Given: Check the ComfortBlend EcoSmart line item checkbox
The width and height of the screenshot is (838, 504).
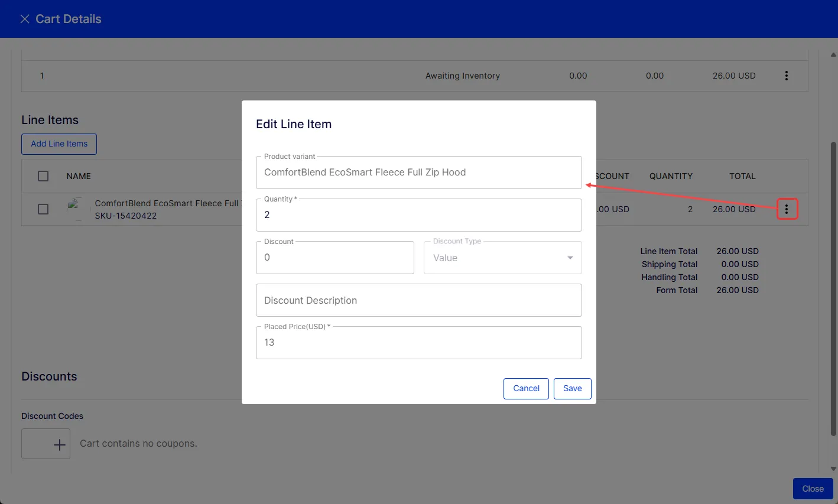Looking at the screenshot, I should [x=43, y=209].
